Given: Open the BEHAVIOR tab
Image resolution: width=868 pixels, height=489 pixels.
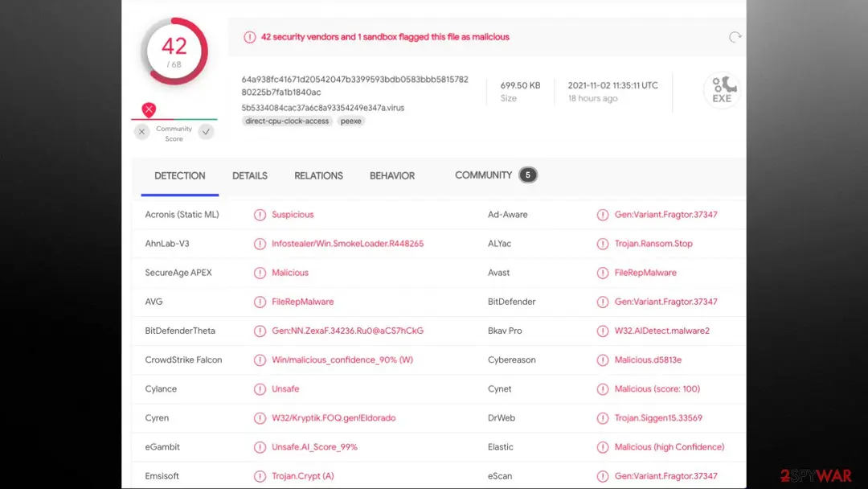Looking at the screenshot, I should pos(392,176).
